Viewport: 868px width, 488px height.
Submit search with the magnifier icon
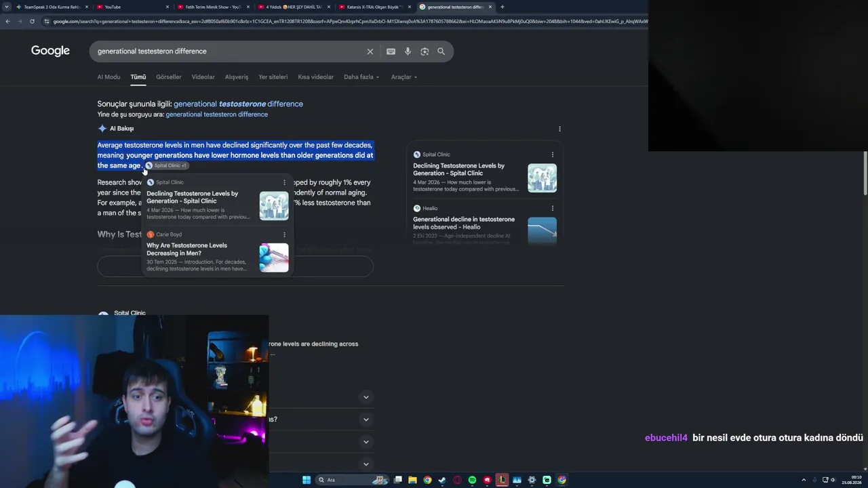(x=441, y=52)
